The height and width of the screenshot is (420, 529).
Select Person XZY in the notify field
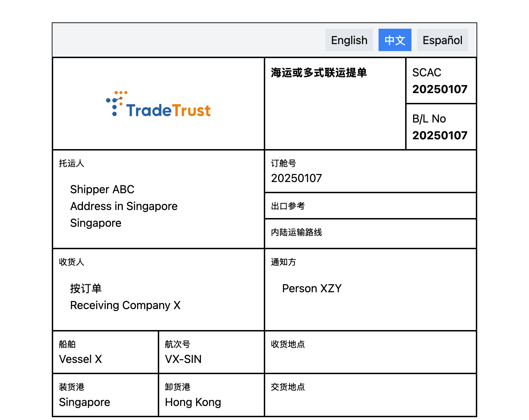(312, 288)
